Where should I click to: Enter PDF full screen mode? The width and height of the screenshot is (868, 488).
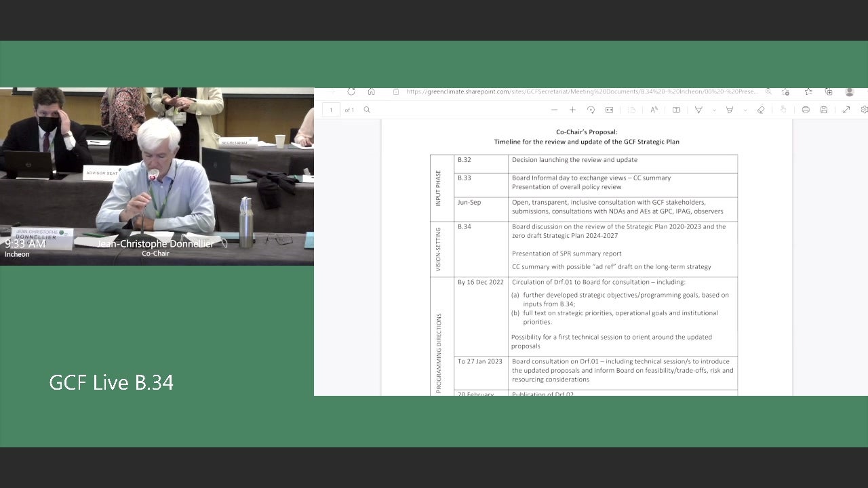pos(846,110)
